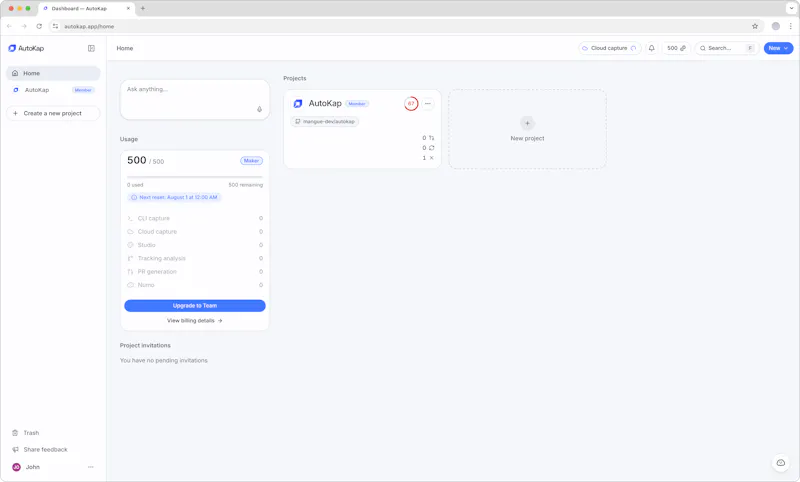Click the browser profile avatar icon
The width and height of the screenshot is (800, 482).
tap(776, 27)
